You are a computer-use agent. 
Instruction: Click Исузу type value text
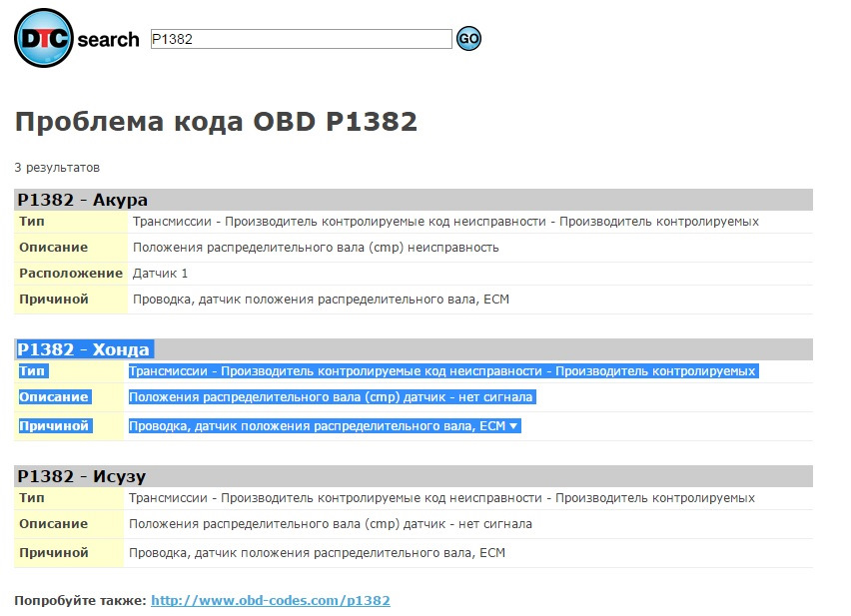(441, 498)
